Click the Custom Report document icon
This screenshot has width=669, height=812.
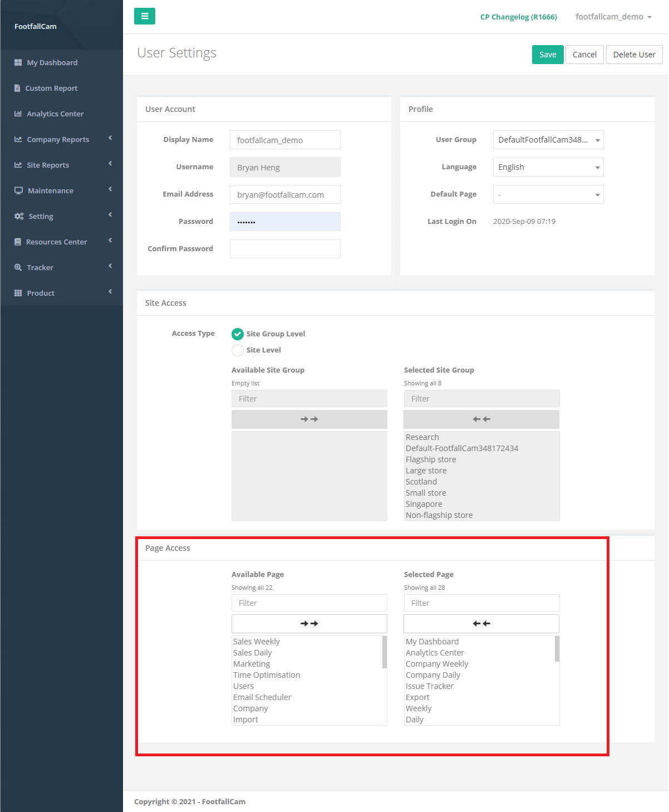(18, 88)
